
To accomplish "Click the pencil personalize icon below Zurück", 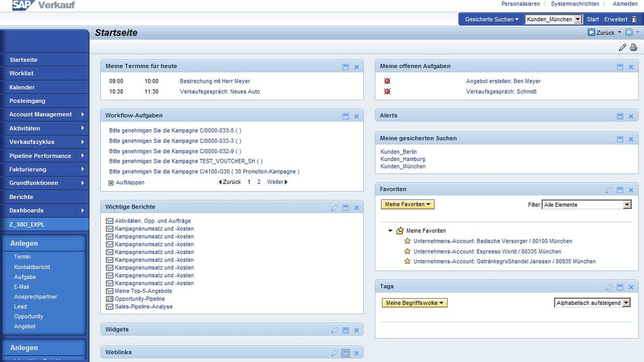I will coord(622,47).
